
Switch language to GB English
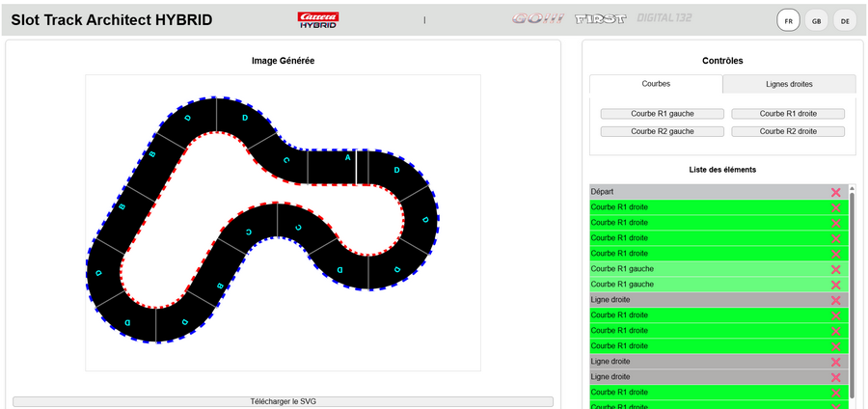click(816, 20)
